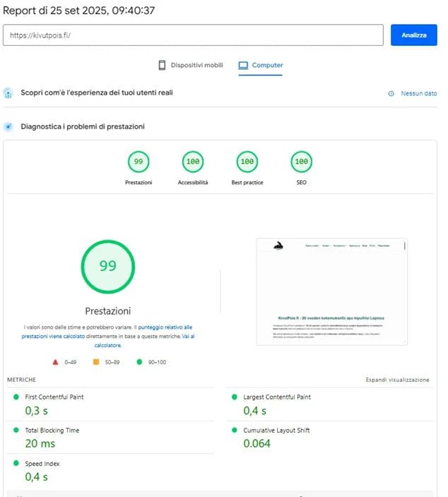Click the First Contentful Paint label
This screenshot has width=448, height=497.
click(54, 397)
